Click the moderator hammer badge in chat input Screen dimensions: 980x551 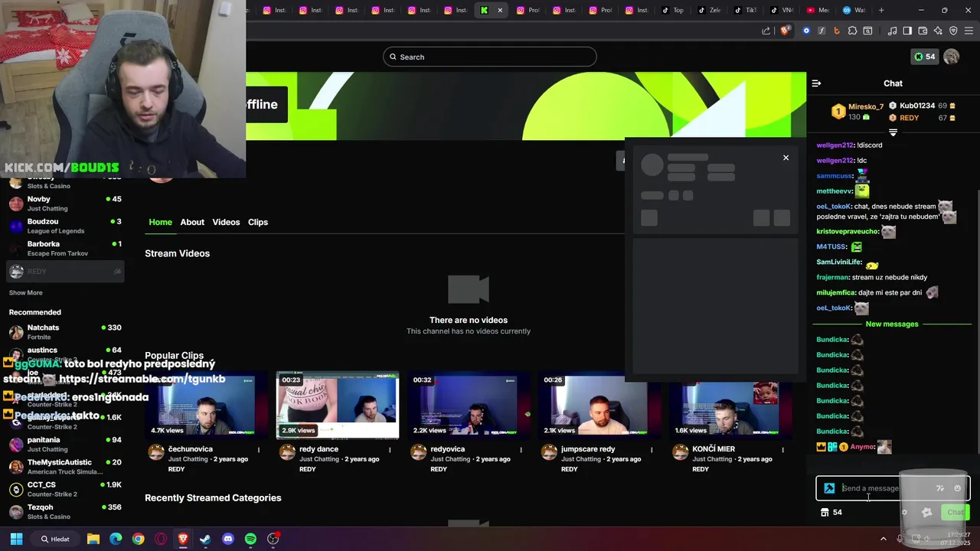(x=829, y=488)
